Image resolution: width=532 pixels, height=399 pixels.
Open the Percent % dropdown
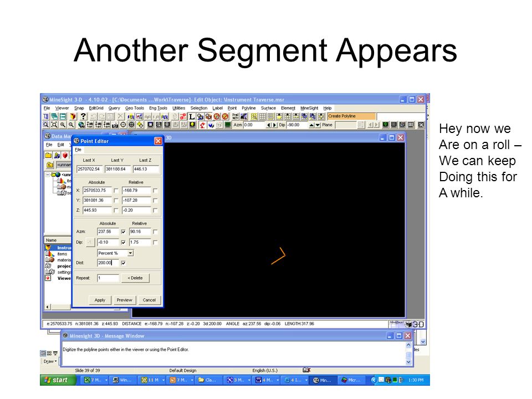click(130, 253)
